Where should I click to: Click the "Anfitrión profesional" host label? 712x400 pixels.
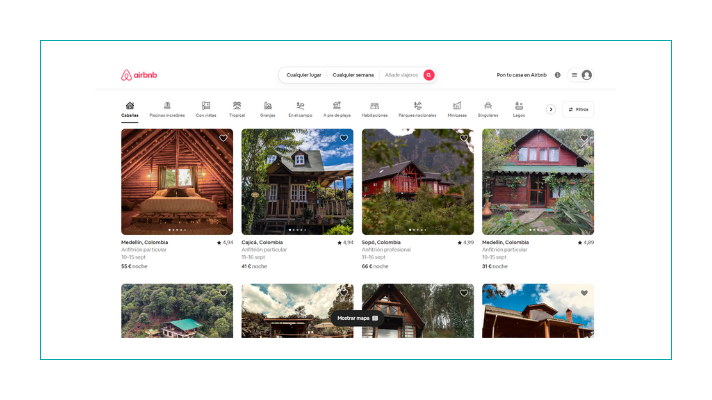pyautogui.click(x=386, y=250)
